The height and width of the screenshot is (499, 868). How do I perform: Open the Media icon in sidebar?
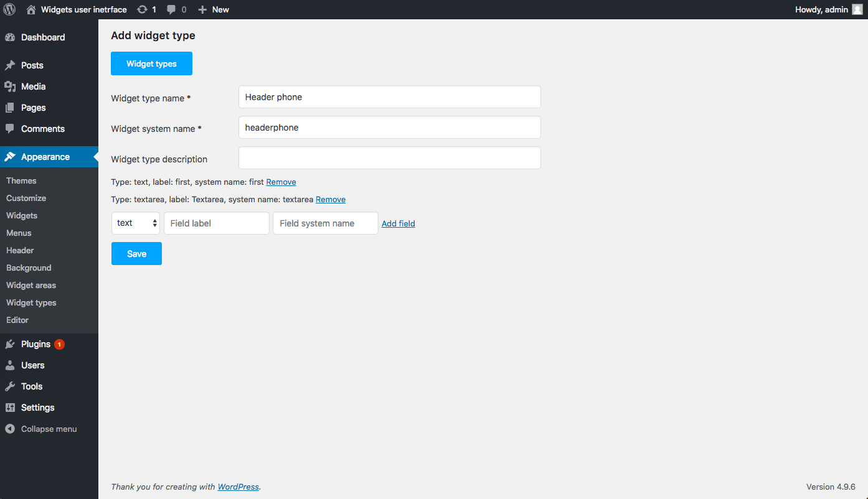[10, 86]
